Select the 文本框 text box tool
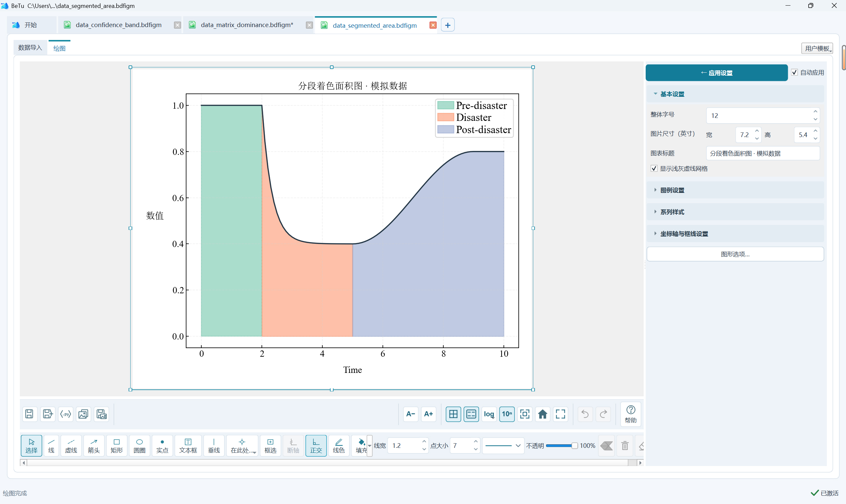846x504 pixels. (x=188, y=446)
